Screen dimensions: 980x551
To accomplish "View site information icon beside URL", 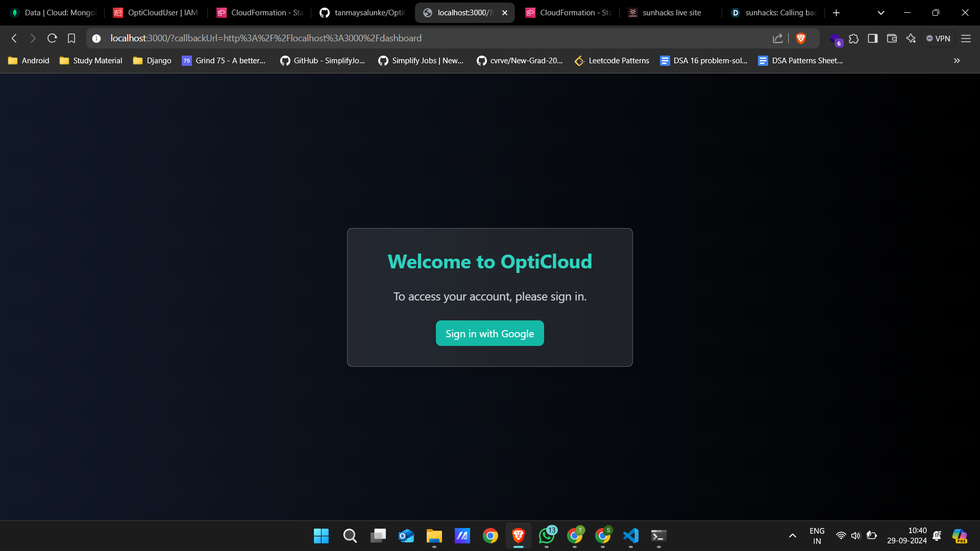I will tap(96, 38).
